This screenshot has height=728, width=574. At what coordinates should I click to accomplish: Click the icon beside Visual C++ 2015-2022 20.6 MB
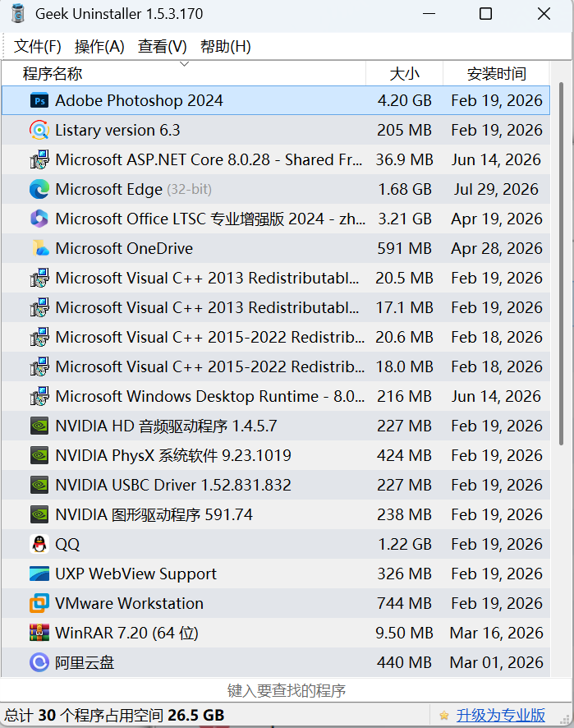39,337
